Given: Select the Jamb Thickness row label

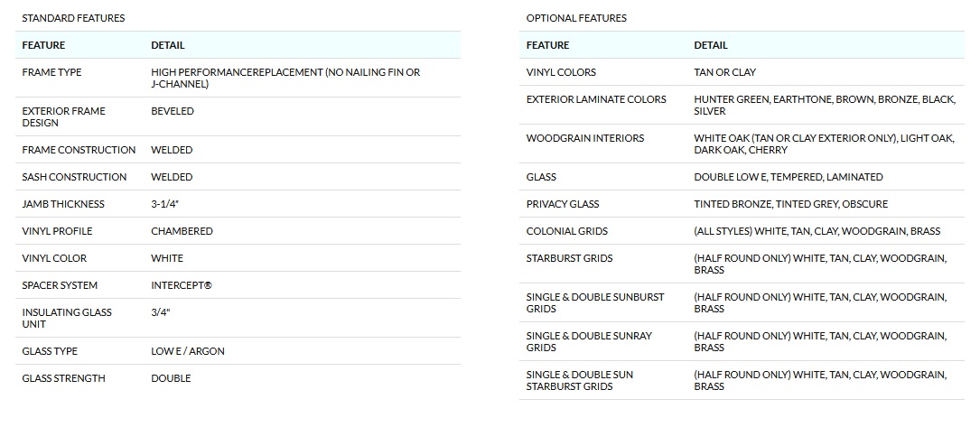Looking at the screenshot, I should [x=63, y=204].
